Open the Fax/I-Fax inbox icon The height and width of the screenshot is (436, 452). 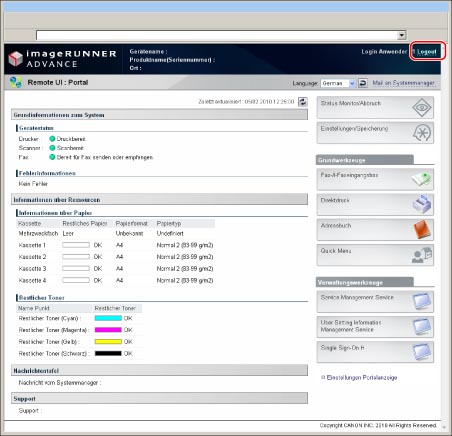(421, 179)
